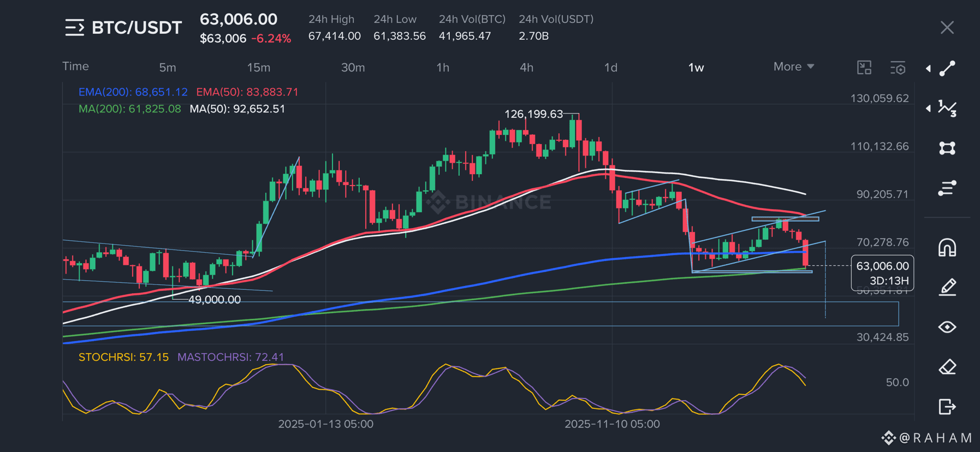Open the indicator settings icon

[x=898, y=68]
